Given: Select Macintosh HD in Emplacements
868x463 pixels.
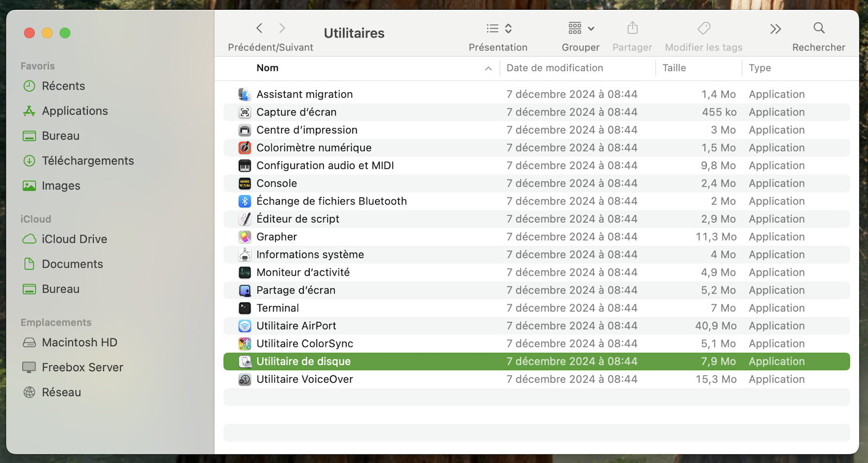Looking at the screenshot, I should (79, 343).
